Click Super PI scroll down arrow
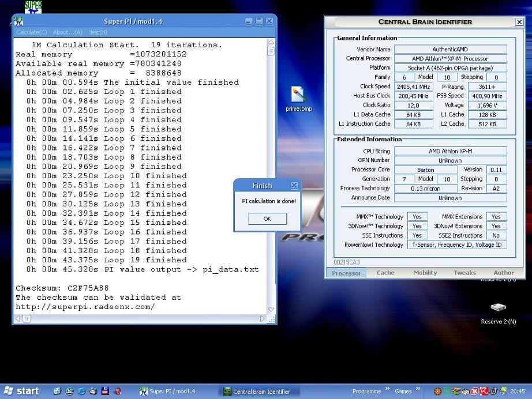Image resolution: width=532 pixels, height=399 pixels. [x=271, y=310]
